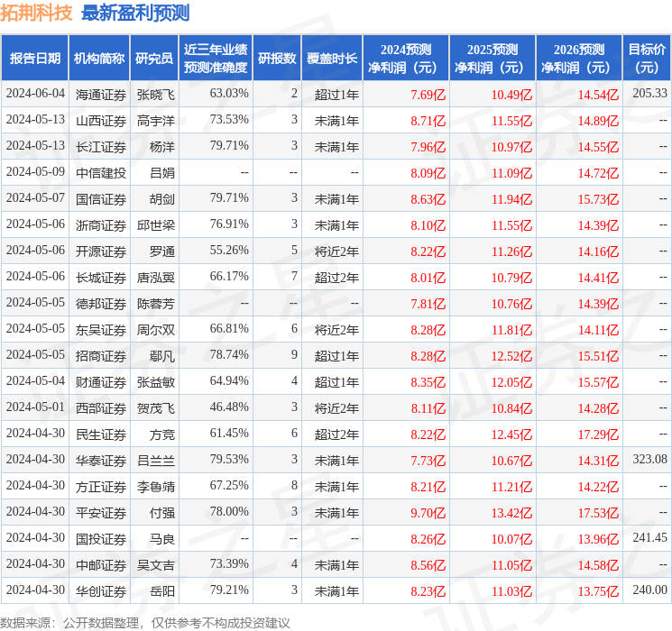The height and width of the screenshot is (631, 672).
Task: Click the 9.70亿 2024 profit forecast
Action: pos(428,513)
